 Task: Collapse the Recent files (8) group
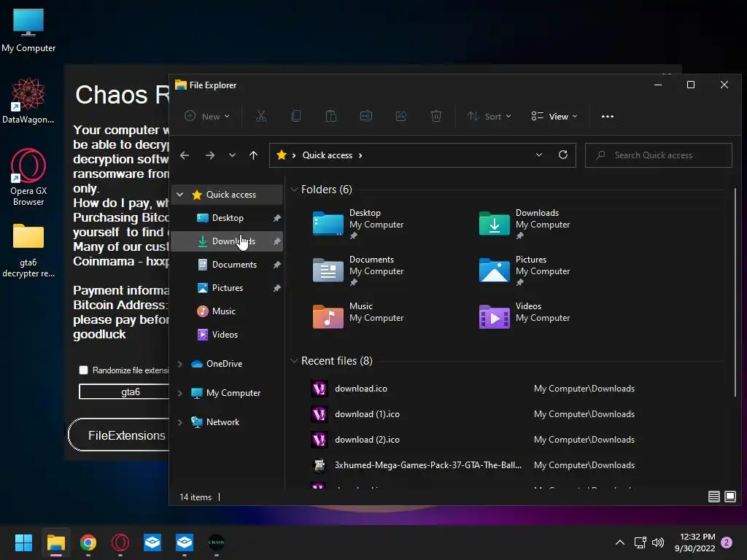tap(294, 361)
